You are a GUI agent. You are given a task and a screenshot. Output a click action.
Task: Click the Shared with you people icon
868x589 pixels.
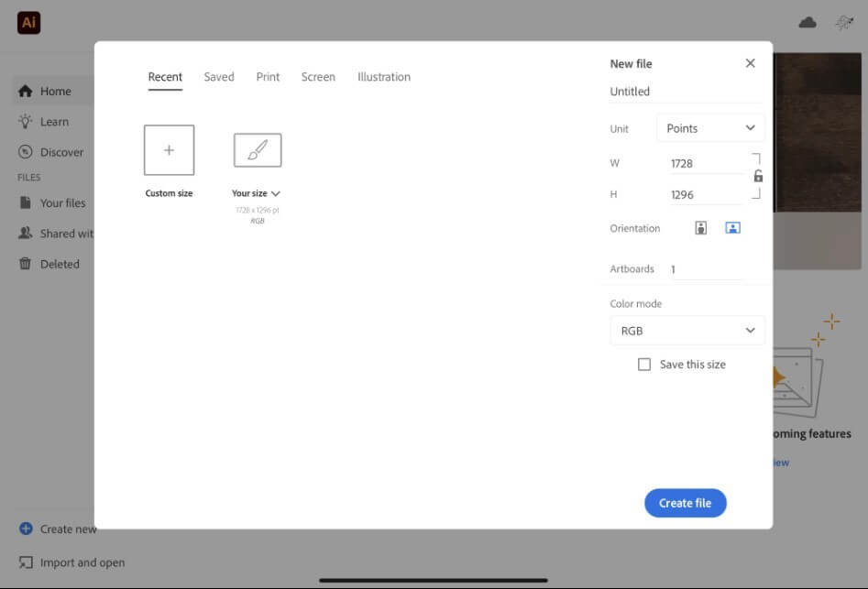coord(26,234)
